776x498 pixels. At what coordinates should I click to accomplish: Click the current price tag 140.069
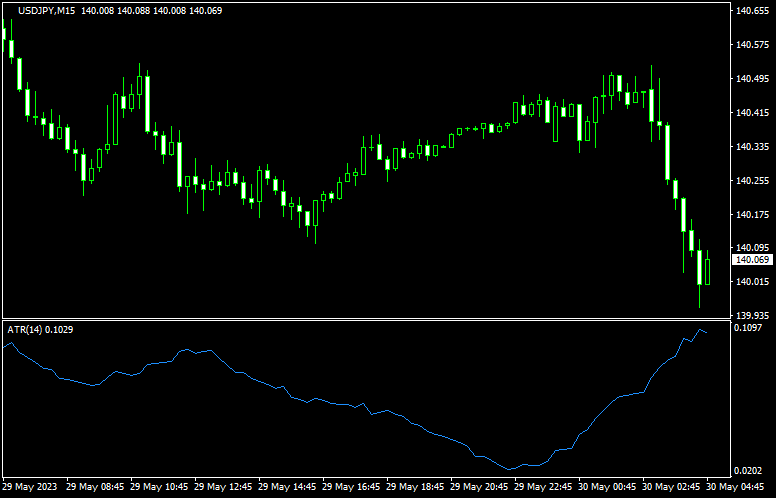point(752,259)
